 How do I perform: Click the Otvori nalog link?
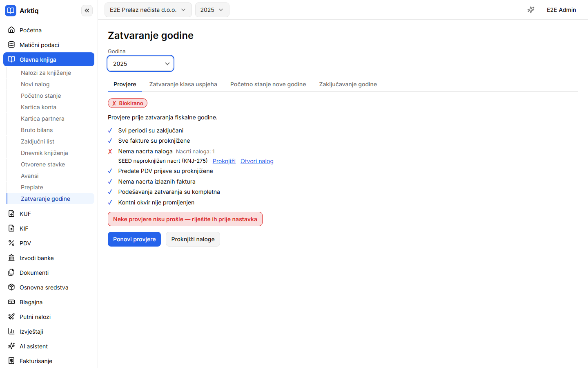click(x=257, y=161)
